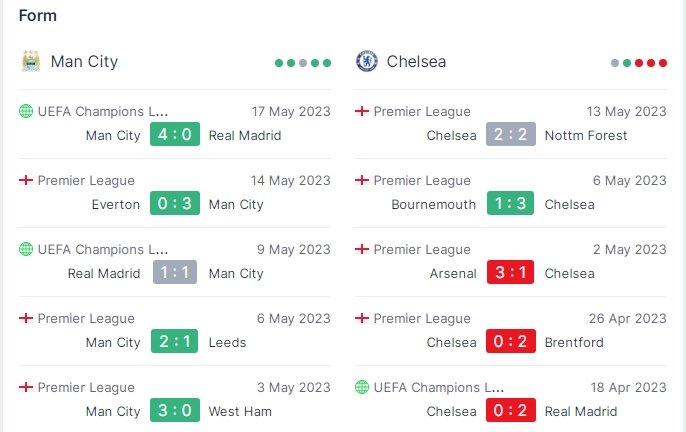Open the Brentford team link in 0:2 match
Image resolution: width=686 pixels, height=432 pixels.
[x=574, y=342]
